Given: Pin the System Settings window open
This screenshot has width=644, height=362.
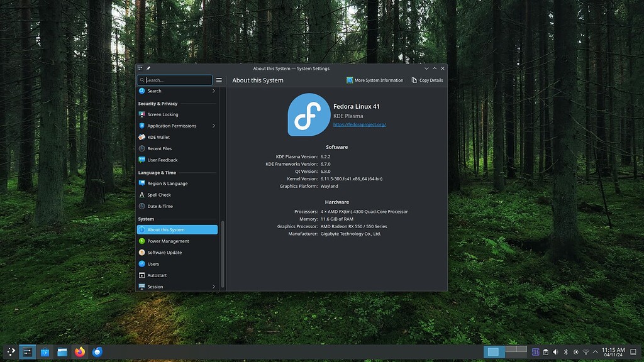Looking at the screenshot, I should (148, 69).
